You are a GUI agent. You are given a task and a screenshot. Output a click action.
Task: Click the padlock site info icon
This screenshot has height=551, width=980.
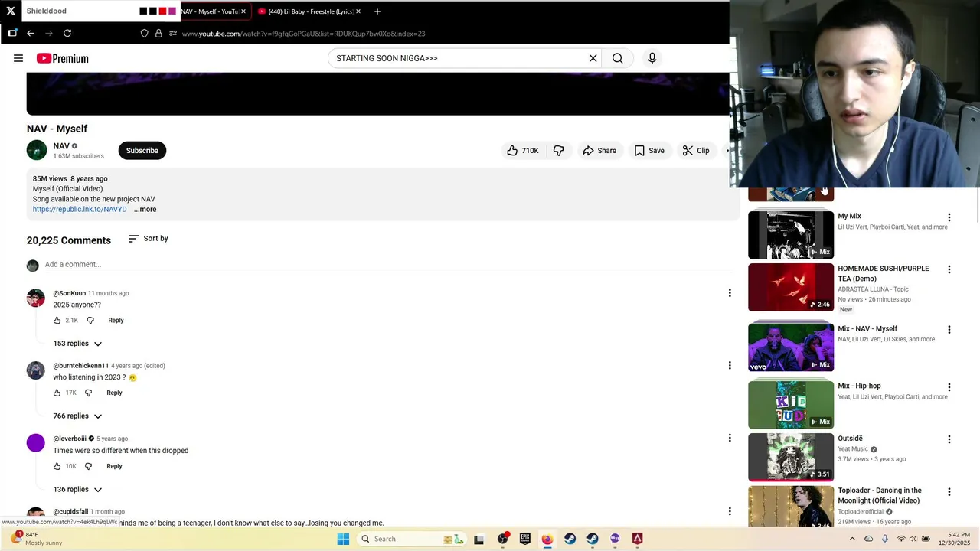158,34
